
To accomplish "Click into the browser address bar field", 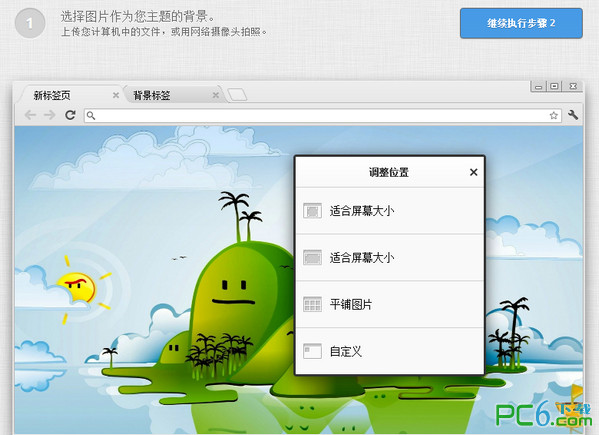I will (323, 115).
